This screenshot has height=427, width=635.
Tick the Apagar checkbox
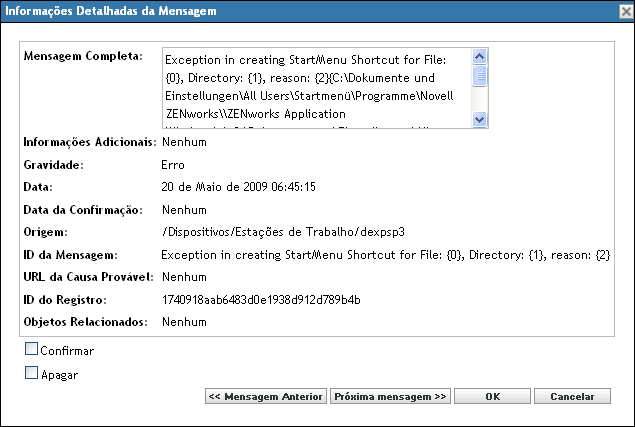click(x=31, y=374)
